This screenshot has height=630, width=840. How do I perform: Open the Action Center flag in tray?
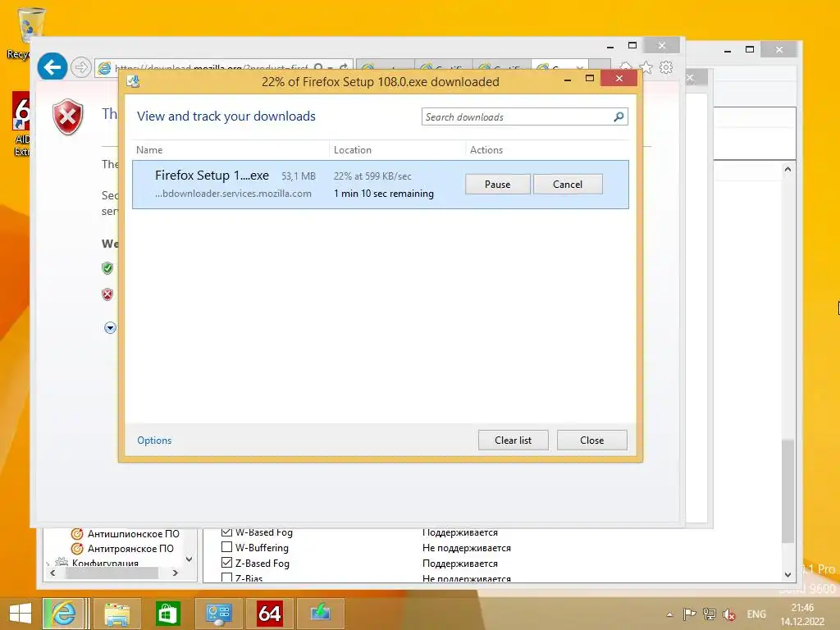click(x=689, y=614)
